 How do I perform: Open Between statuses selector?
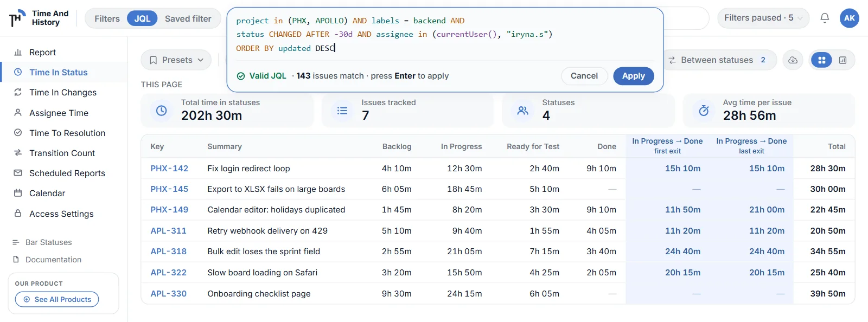click(x=719, y=60)
